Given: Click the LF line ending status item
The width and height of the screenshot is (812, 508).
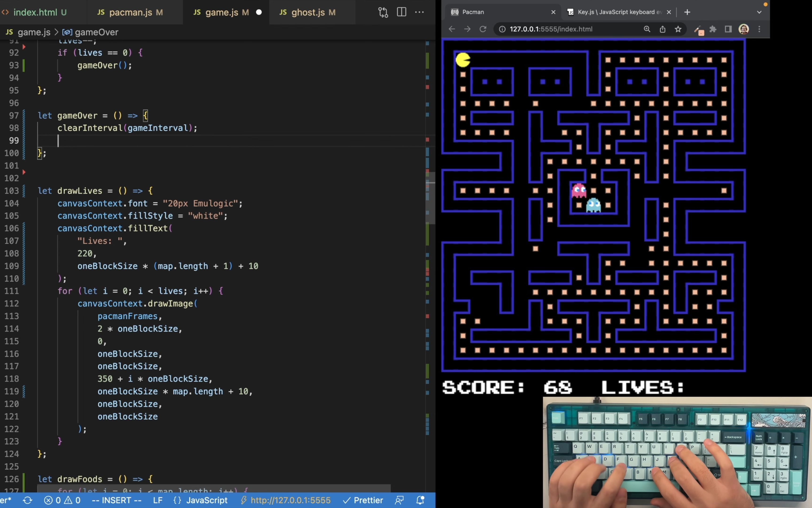Looking at the screenshot, I should click(158, 500).
